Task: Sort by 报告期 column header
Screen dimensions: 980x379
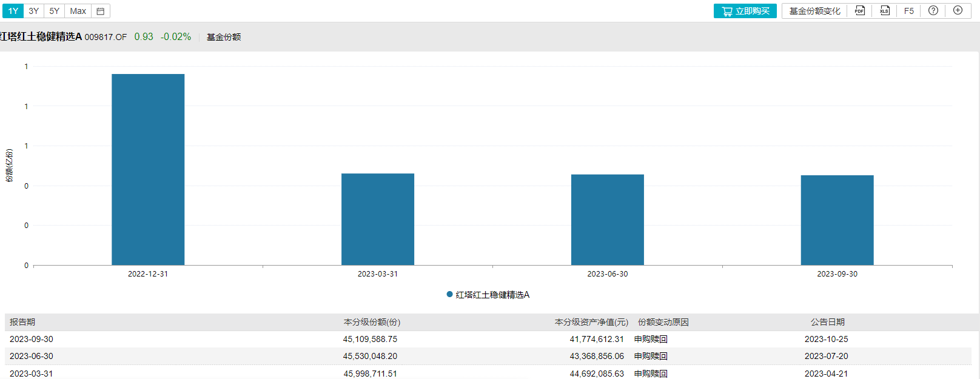Action: pos(22,322)
